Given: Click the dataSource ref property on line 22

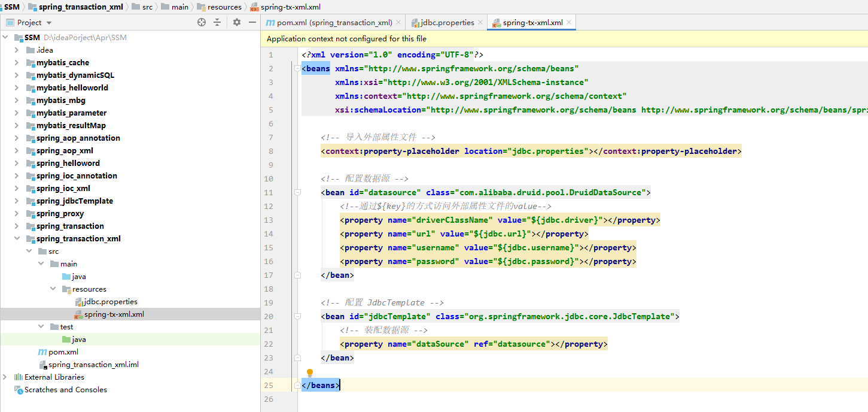Looking at the screenshot, I should pos(473,344).
